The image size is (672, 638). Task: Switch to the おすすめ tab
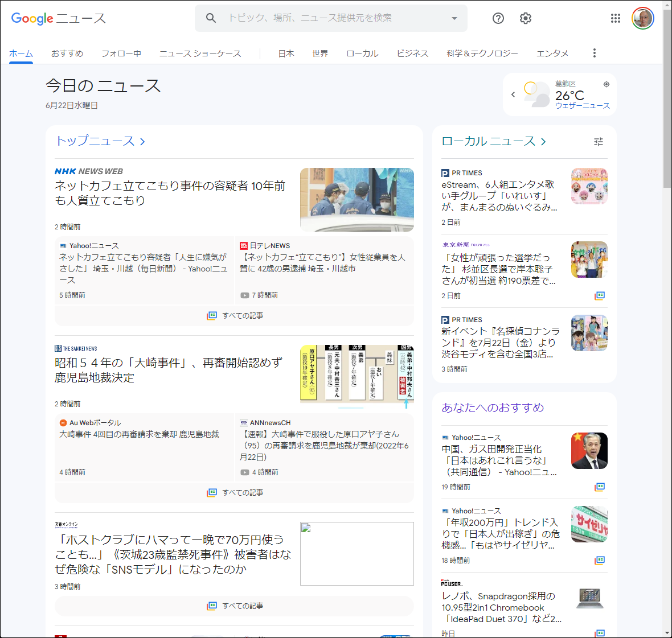click(x=67, y=53)
